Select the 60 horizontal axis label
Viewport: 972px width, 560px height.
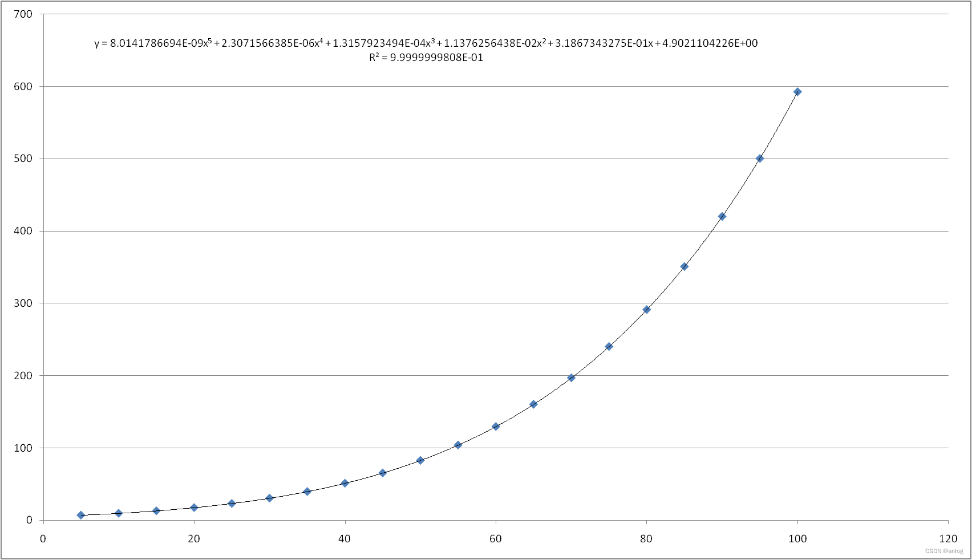[496, 539]
